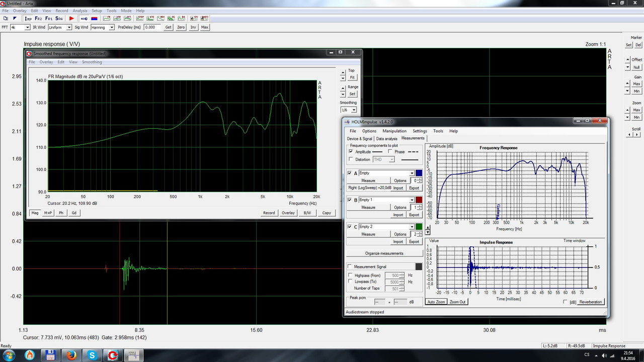This screenshot has height=362, width=644.
Task: Toggle measurement B visibility checkbox
Action: (350, 200)
